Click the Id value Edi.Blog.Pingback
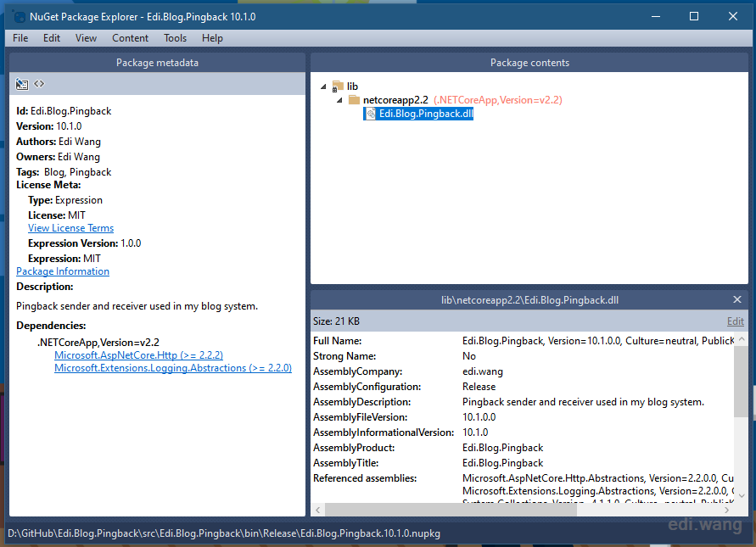The width and height of the screenshot is (756, 547). click(x=71, y=111)
